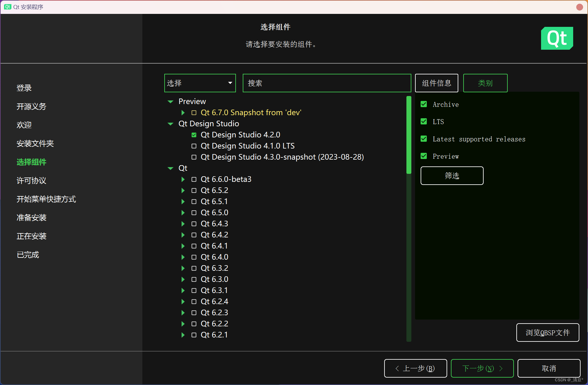Select the 登录 step in sidebar
This screenshot has height=385, width=588.
24,88
